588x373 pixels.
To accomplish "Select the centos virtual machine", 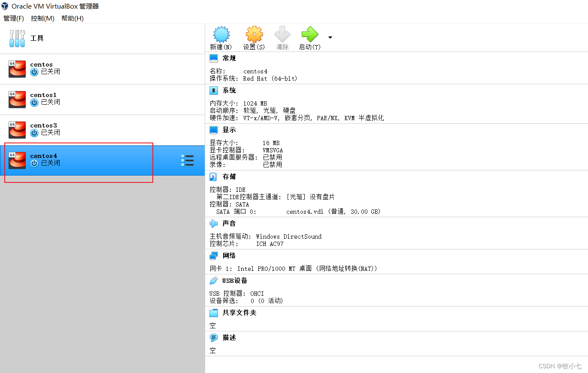I will pos(102,69).
